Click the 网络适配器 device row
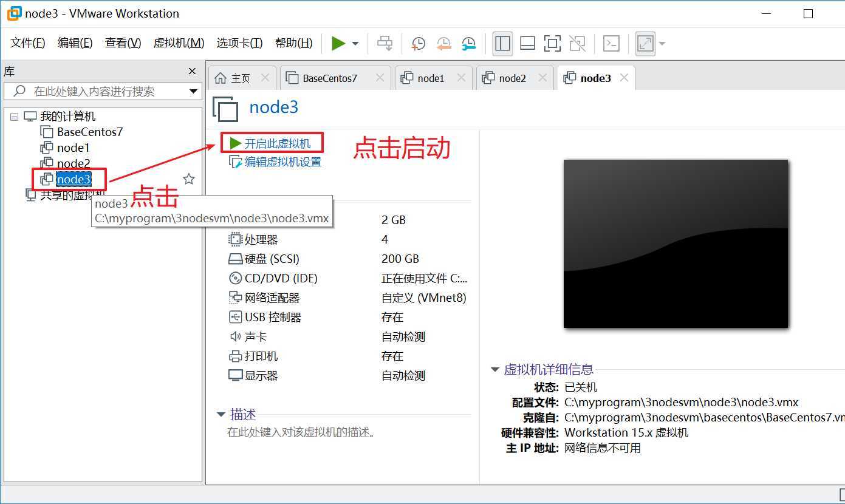Image resolution: width=845 pixels, height=504 pixels. pos(347,298)
